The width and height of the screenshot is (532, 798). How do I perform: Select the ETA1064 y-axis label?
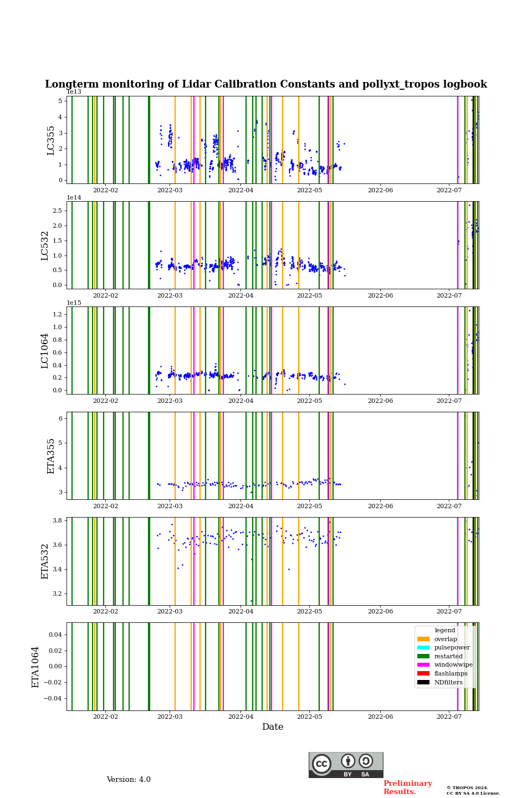click(x=35, y=667)
